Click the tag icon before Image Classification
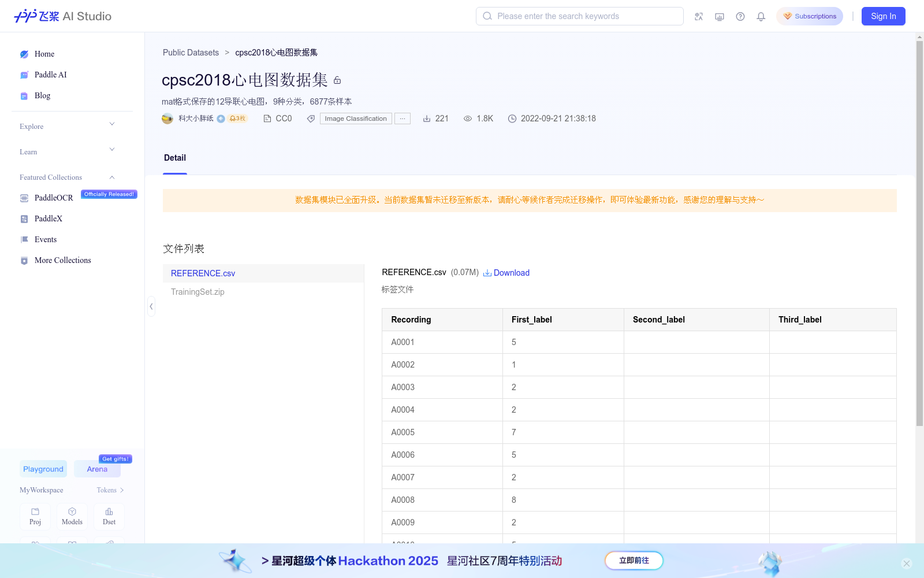This screenshot has height=578, width=924. pos(311,118)
